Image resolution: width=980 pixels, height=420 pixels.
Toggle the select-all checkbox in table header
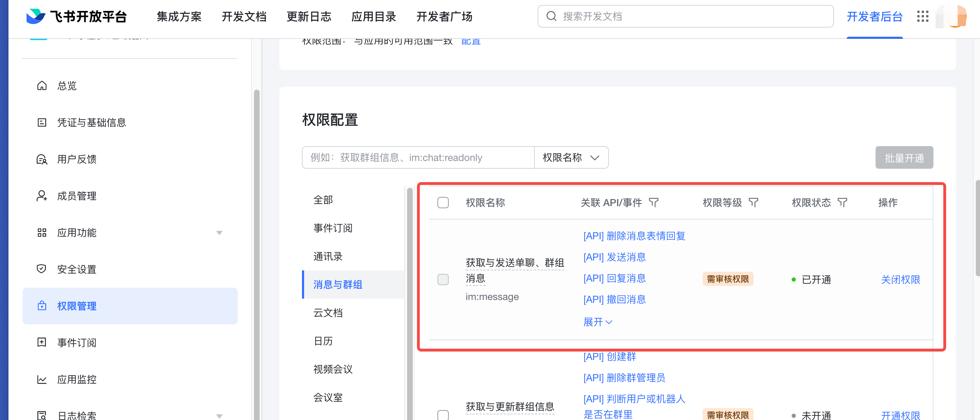(443, 203)
